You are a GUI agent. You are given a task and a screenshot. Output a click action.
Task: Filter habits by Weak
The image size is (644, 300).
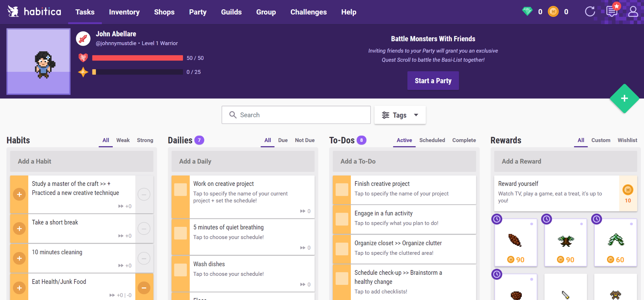coord(123,140)
